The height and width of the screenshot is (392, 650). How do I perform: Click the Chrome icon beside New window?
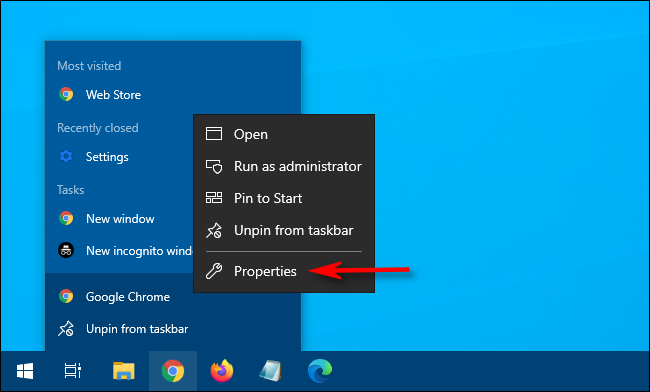(66, 218)
